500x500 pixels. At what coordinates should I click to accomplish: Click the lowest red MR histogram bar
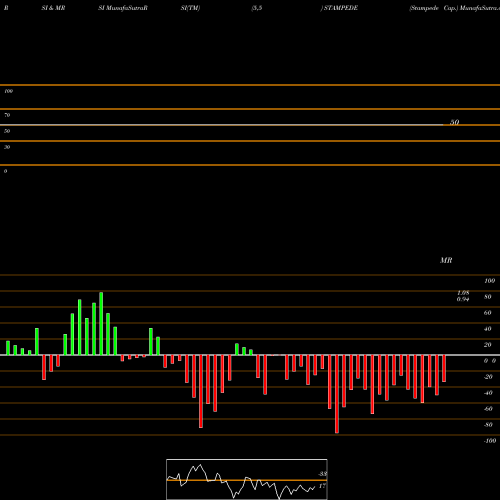337,394
